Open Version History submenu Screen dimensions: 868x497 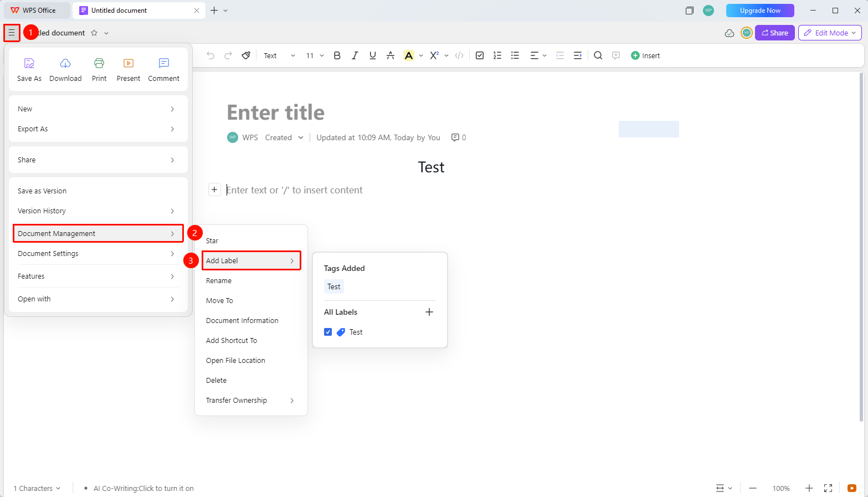point(98,211)
